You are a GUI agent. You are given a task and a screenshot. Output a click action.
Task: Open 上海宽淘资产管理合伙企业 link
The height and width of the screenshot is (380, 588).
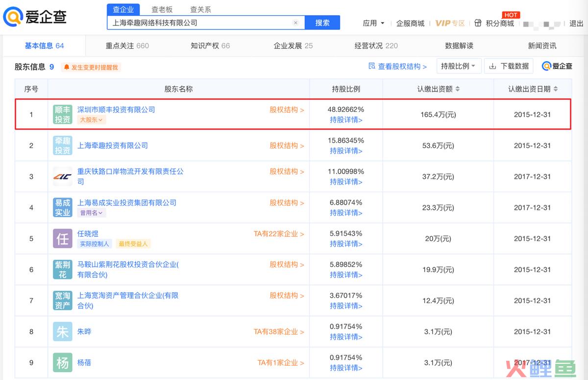tap(128, 301)
